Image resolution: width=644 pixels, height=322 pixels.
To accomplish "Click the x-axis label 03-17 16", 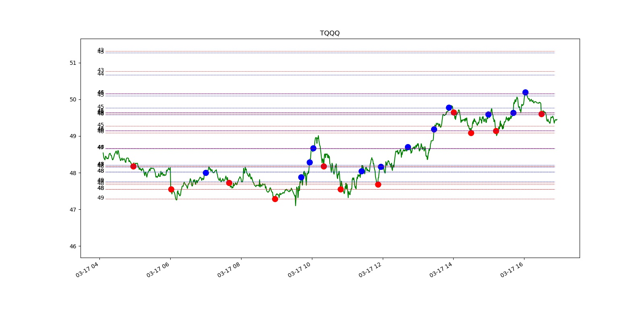I will click(x=512, y=270).
